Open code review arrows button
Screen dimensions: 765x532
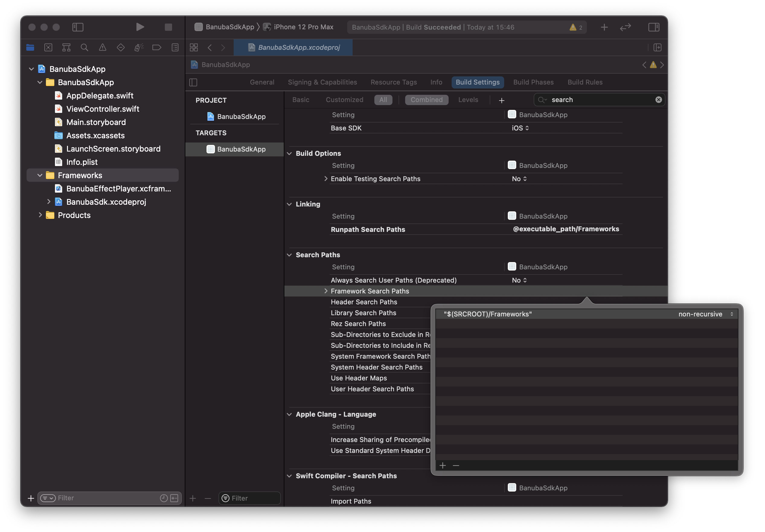pyautogui.click(x=626, y=27)
